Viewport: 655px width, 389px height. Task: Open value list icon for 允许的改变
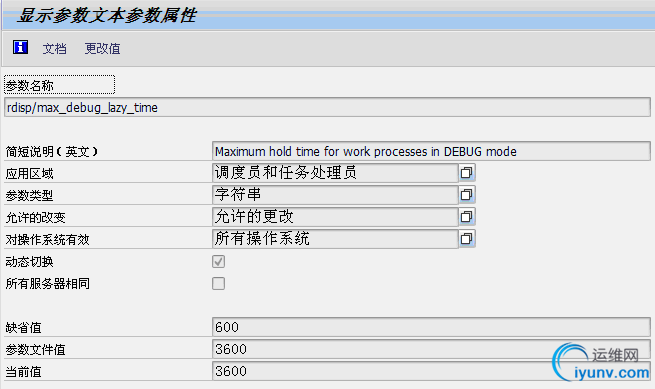click(x=467, y=216)
